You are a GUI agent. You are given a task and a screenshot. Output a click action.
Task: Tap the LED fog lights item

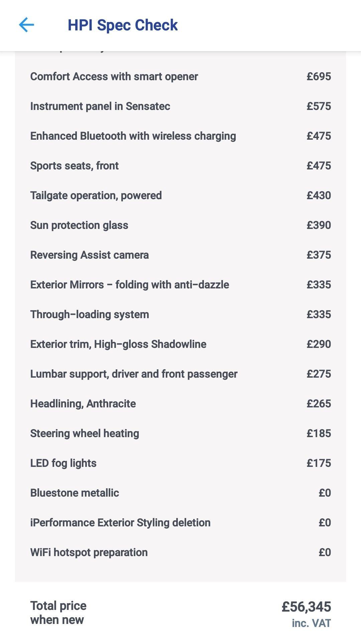pyautogui.click(x=180, y=463)
